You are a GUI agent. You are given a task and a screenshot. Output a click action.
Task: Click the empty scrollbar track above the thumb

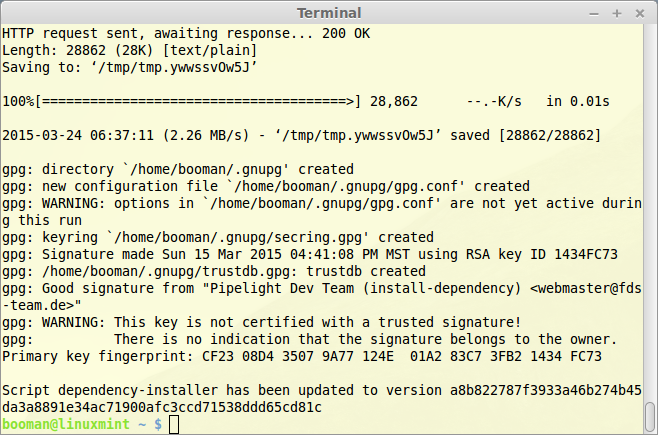point(650,212)
